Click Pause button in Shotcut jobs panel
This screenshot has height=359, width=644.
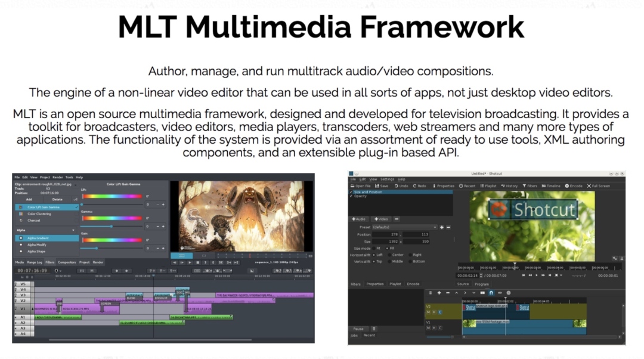(x=358, y=329)
